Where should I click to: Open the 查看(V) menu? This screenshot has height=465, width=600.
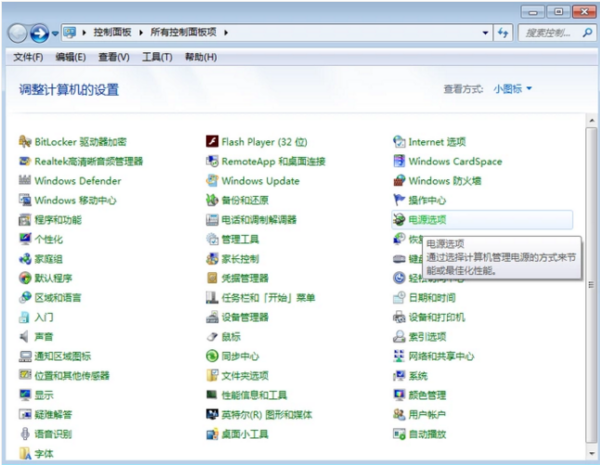tap(114, 57)
